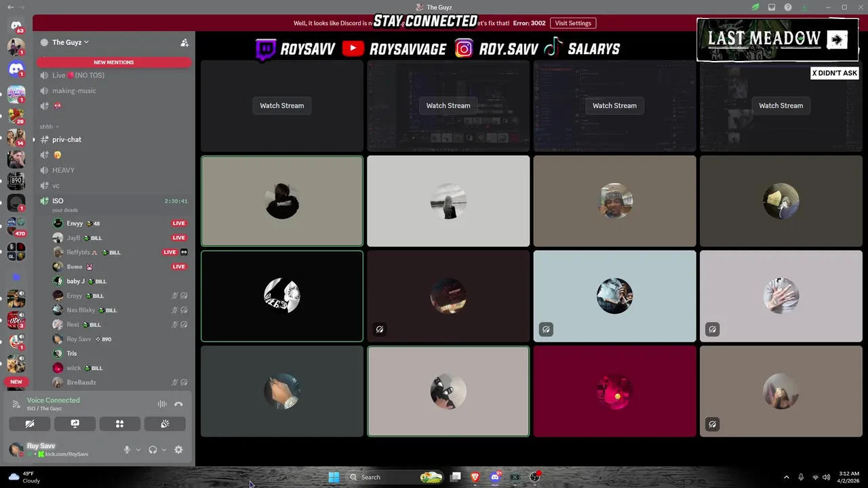Open the clock showing 3:12 AM
Viewport: 868px width, 488px height.
click(x=849, y=477)
